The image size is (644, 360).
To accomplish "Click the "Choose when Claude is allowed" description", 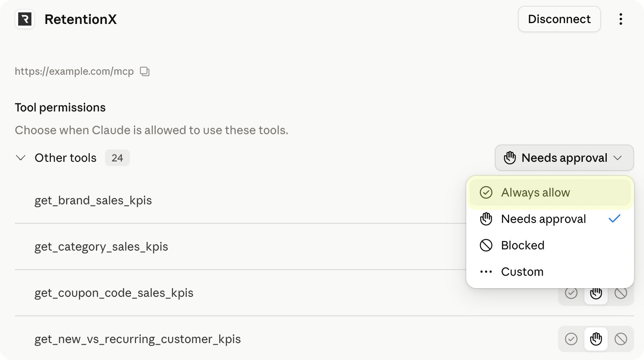I will 152,130.
